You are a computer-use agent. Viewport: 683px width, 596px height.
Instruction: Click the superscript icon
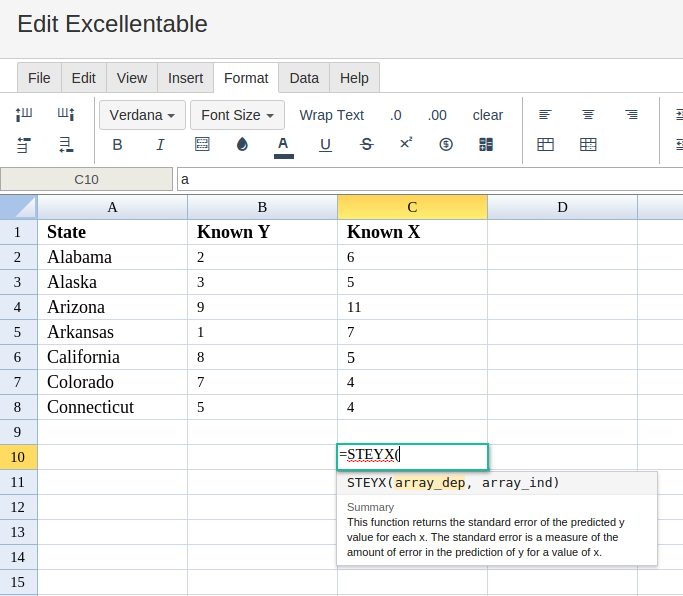(x=406, y=144)
